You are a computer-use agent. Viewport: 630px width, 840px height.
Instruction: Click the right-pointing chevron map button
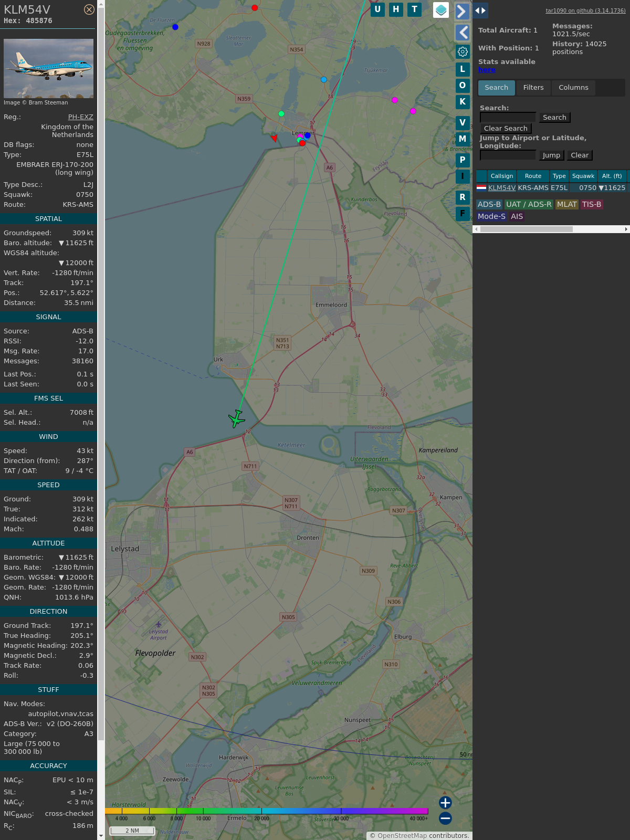click(x=462, y=11)
